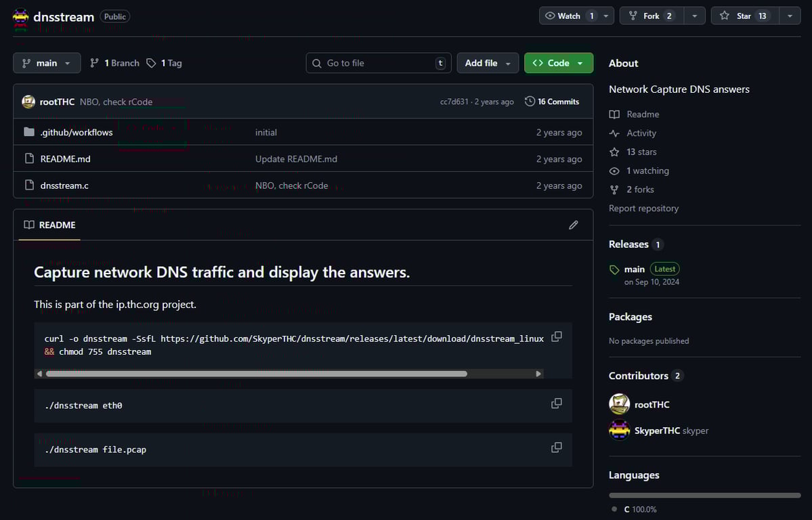Open the dnsstream.c source file

[x=65, y=185]
